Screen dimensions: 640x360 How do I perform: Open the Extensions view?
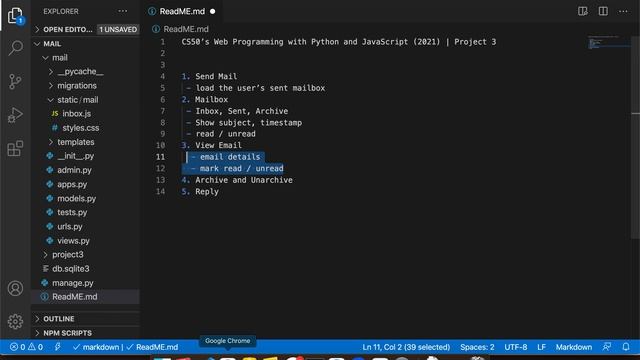15,149
